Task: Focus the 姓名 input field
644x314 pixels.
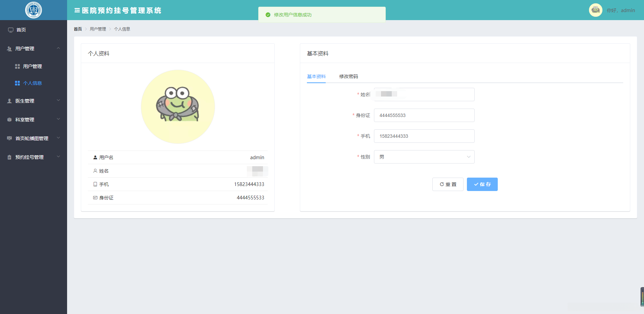Action: click(x=424, y=95)
